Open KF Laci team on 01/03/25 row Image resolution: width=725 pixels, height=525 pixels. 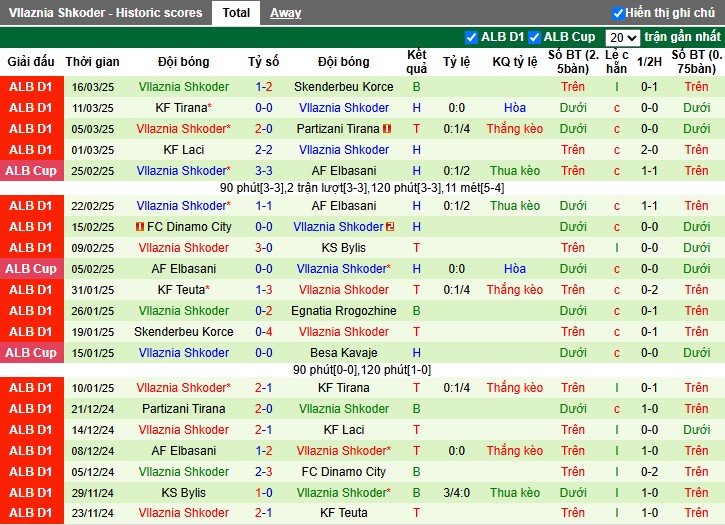click(x=184, y=150)
